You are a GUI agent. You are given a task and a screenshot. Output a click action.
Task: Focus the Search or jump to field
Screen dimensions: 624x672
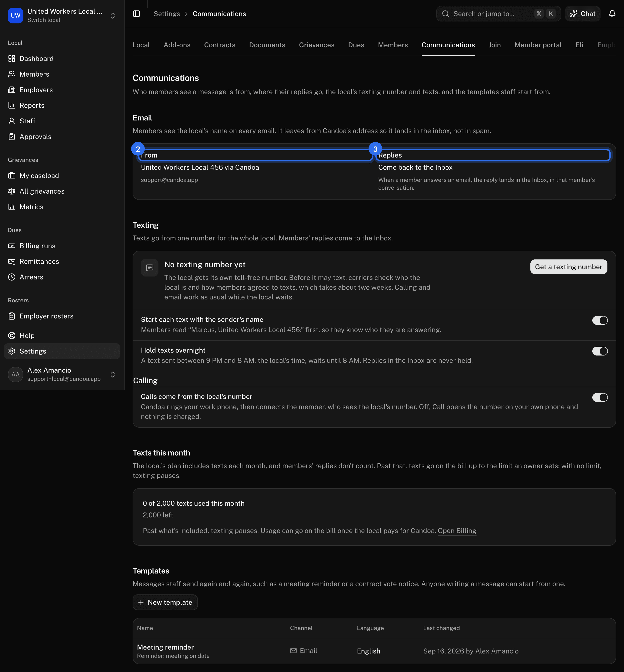pyautogui.click(x=498, y=14)
